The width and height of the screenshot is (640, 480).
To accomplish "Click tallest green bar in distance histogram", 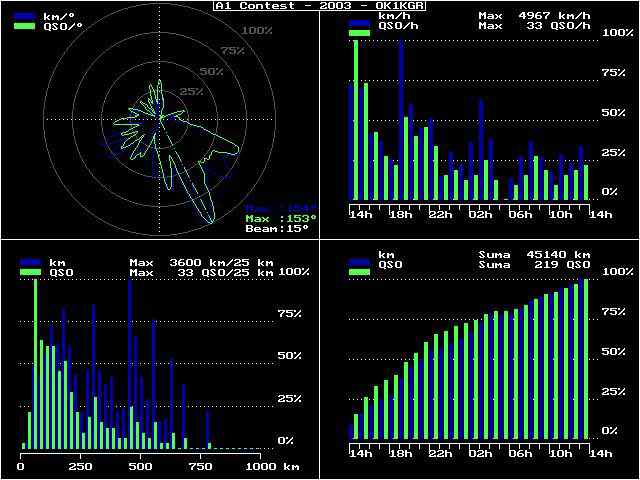I will tap(36, 364).
